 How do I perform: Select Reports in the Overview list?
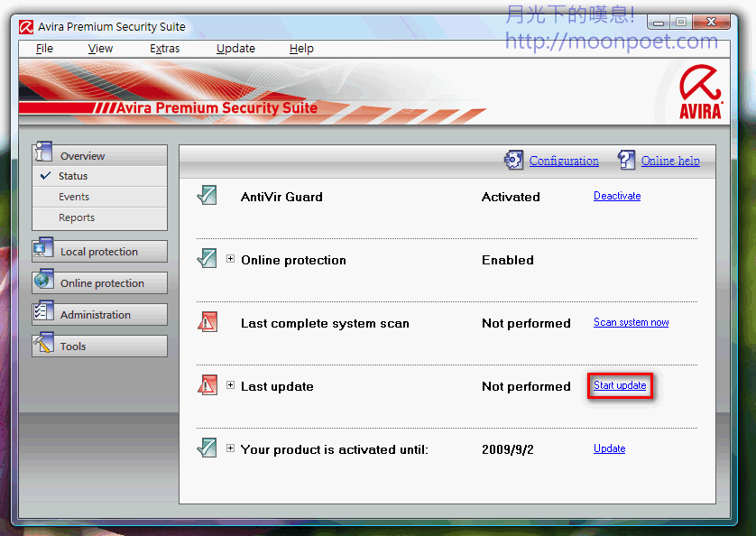77,217
